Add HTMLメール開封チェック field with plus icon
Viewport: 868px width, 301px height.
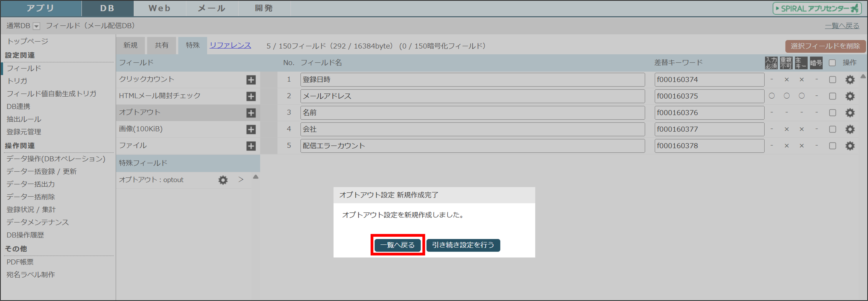(251, 96)
